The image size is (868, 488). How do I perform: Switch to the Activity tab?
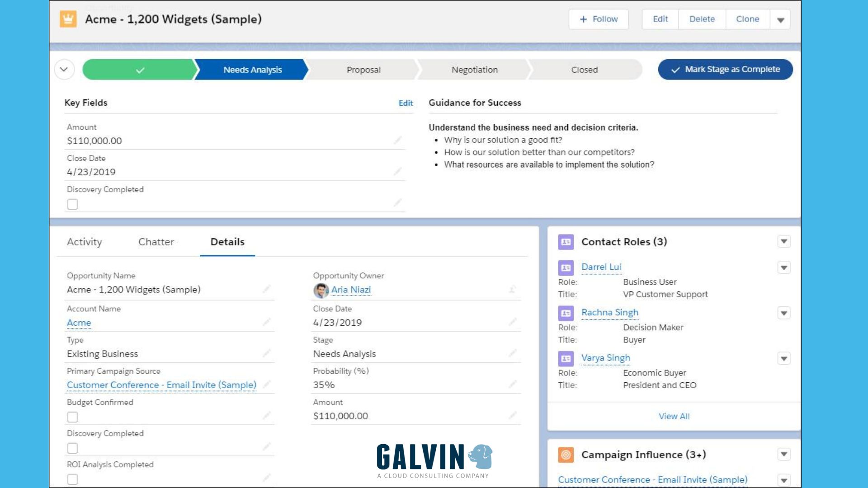84,242
